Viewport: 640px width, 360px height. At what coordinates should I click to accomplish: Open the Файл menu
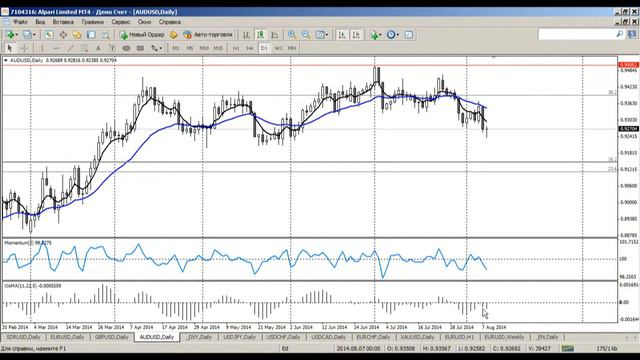point(20,22)
